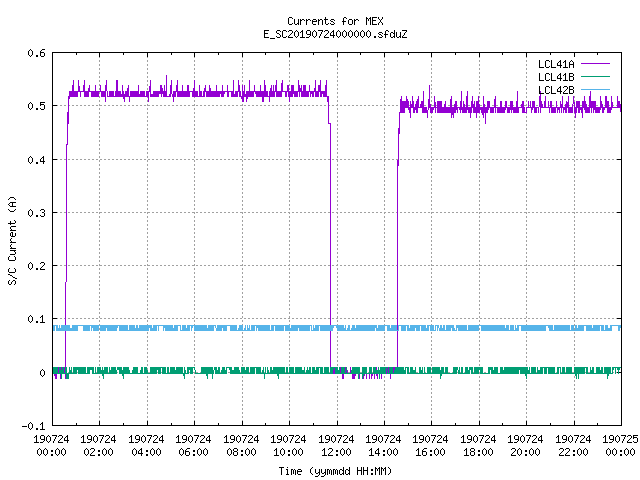640x480 pixels.
Task: Click the LCL42B legend label
Action: [556, 90]
